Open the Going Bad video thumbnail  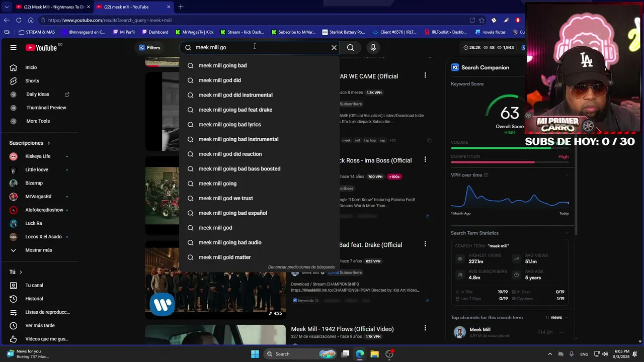tap(215, 280)
